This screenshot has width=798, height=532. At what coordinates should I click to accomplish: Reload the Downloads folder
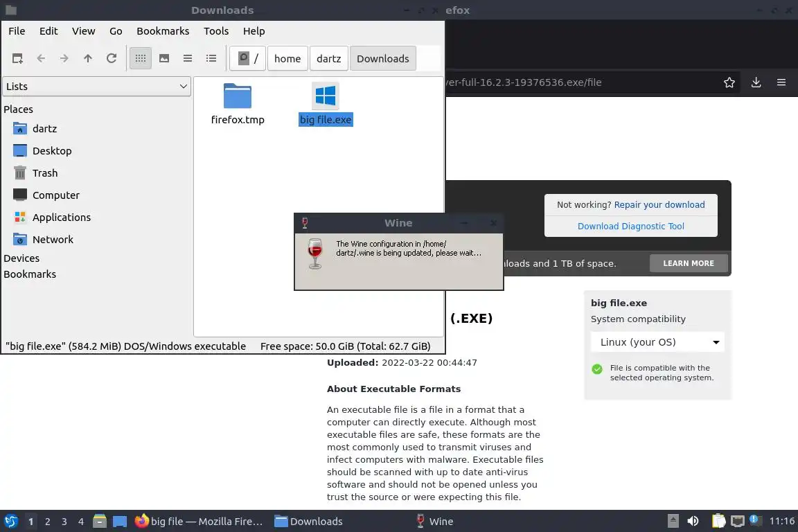point(112,59)
